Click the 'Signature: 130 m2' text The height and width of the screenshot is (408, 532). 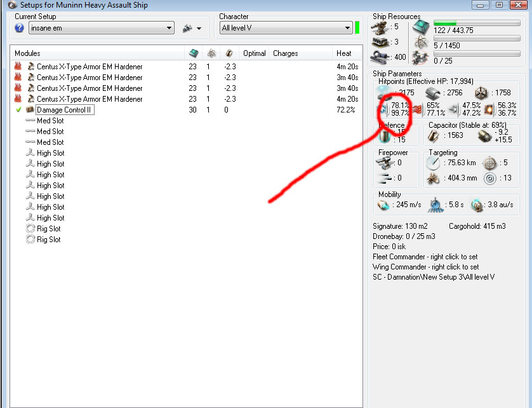click(400, 226)
